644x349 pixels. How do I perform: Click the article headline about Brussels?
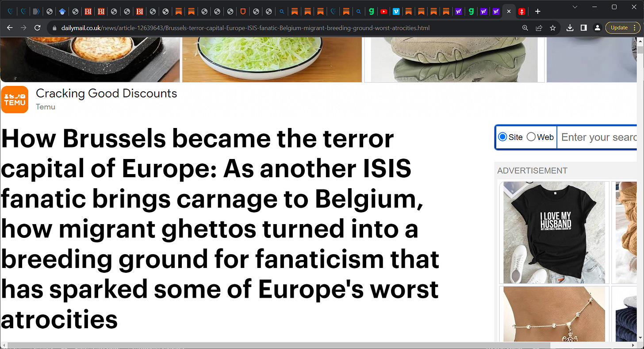[220, 229]
